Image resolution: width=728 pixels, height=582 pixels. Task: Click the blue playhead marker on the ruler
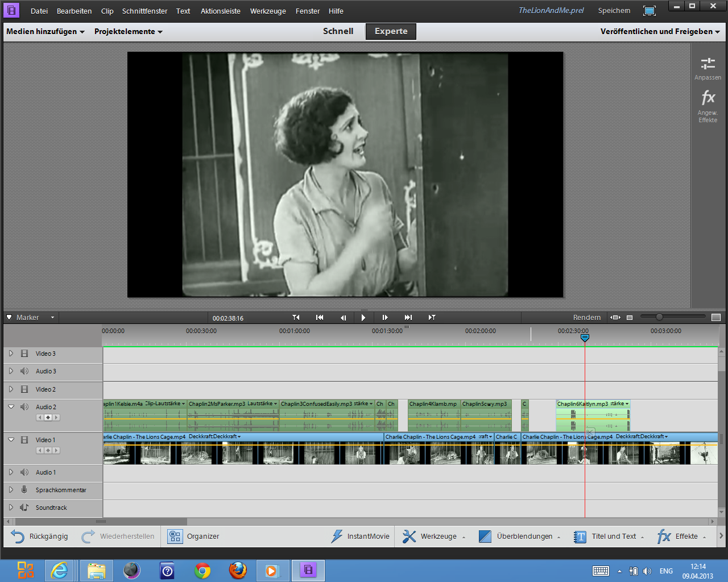pyautogui.click(x=585, y=338)
